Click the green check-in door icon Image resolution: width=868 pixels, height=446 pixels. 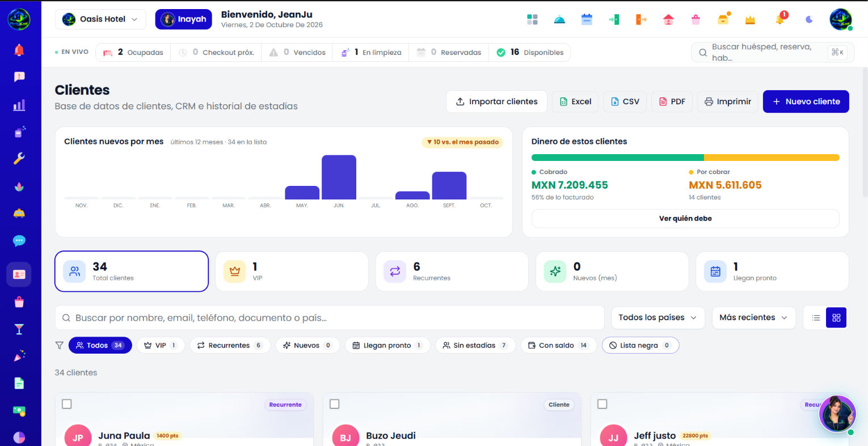click(614, 20)
